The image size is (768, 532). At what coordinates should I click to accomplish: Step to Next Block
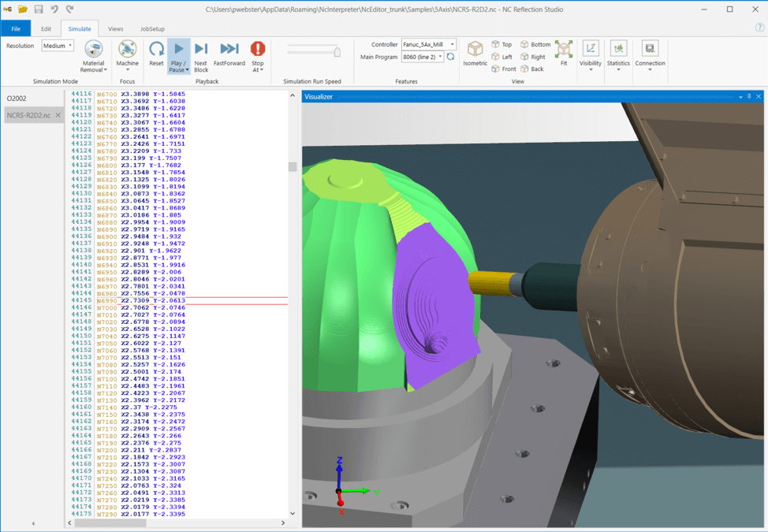201,50
